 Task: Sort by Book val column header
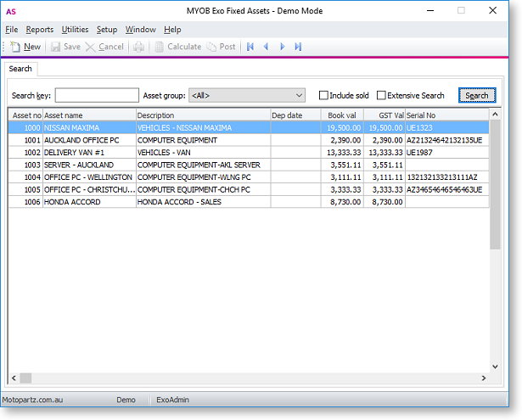342,115
